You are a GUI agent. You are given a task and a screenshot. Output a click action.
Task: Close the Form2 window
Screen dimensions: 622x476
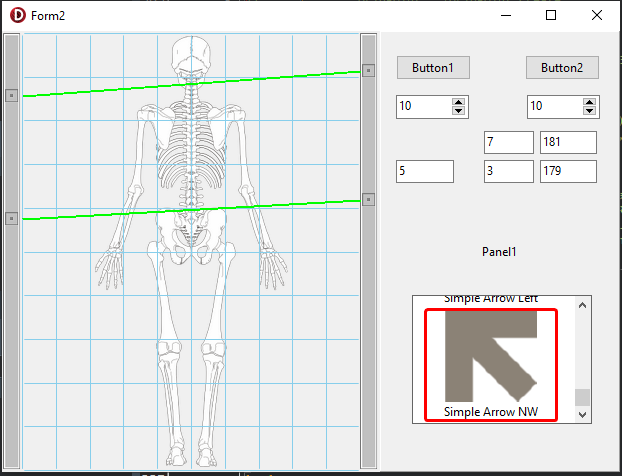coord(597,15)
